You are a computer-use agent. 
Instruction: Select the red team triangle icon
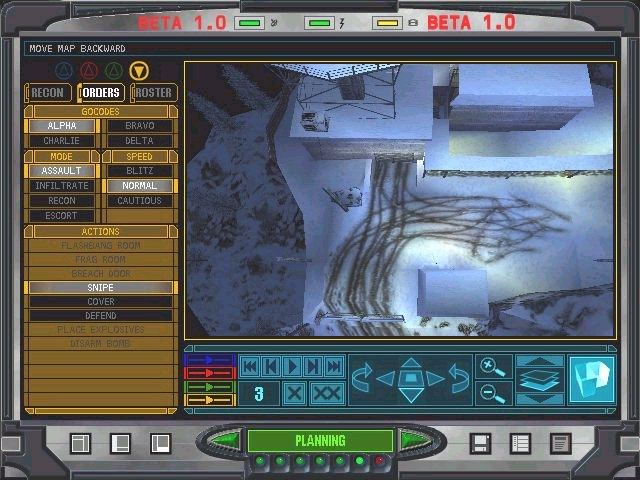[88, 70]
